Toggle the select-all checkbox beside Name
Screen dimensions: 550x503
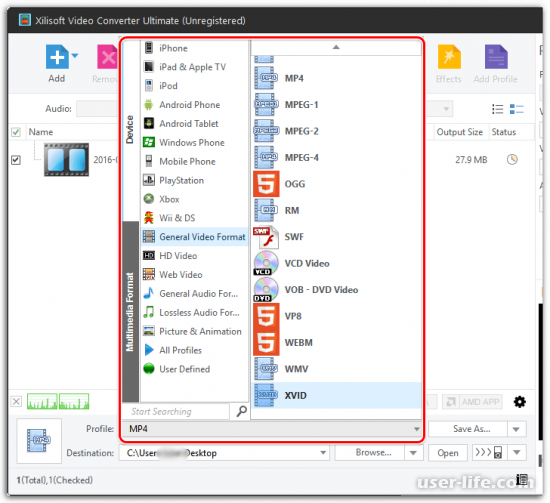(16, 132)
